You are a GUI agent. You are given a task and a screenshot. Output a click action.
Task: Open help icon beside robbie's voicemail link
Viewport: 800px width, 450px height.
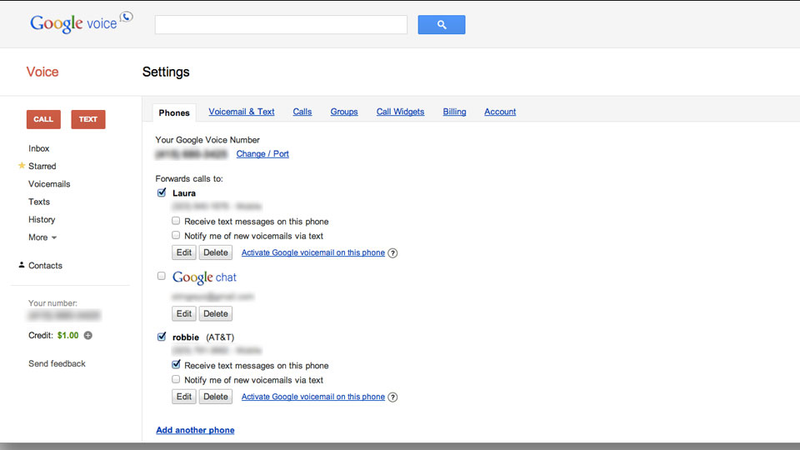392,397
